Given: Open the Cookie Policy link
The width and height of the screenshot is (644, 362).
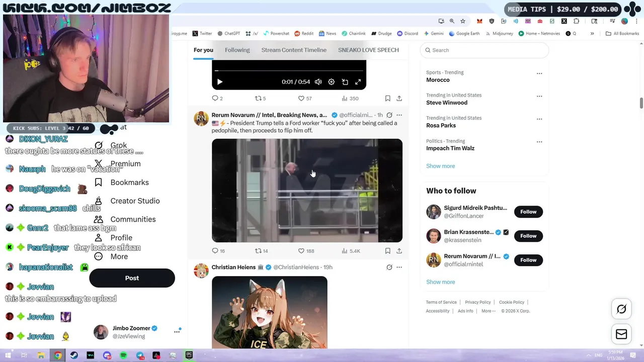Looking at the screenshot, I should (x=512, y=302).
